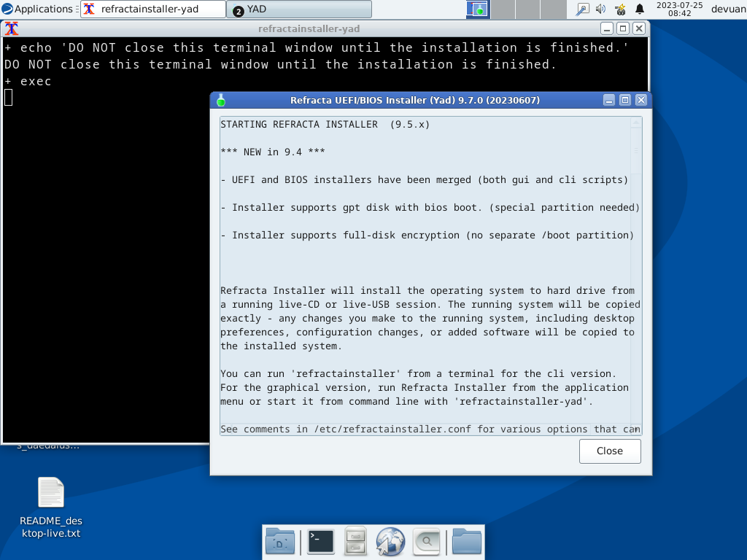The image size is (747, 560).
Task: Click the 'Installer supports full-disk encryption' line
Action: point(427,235)
